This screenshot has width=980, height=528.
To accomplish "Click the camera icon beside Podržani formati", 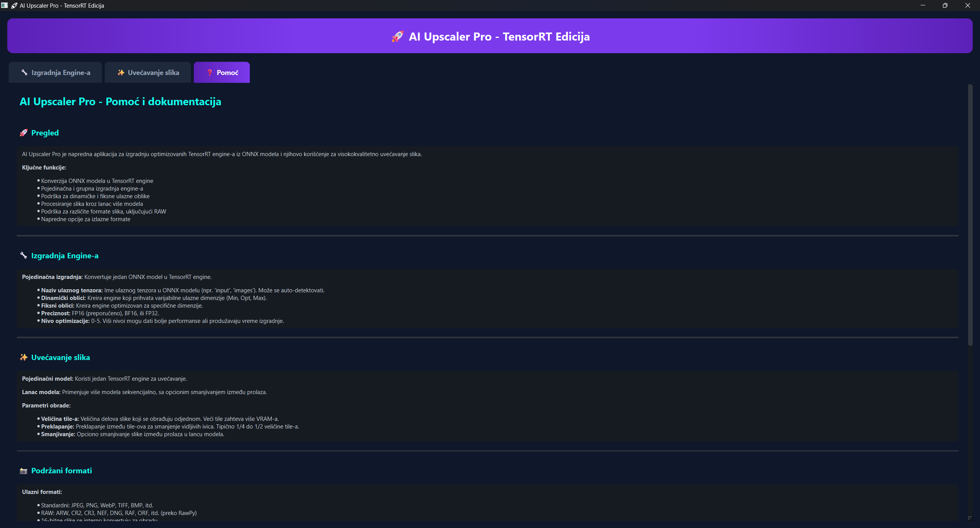I will 24,471.
